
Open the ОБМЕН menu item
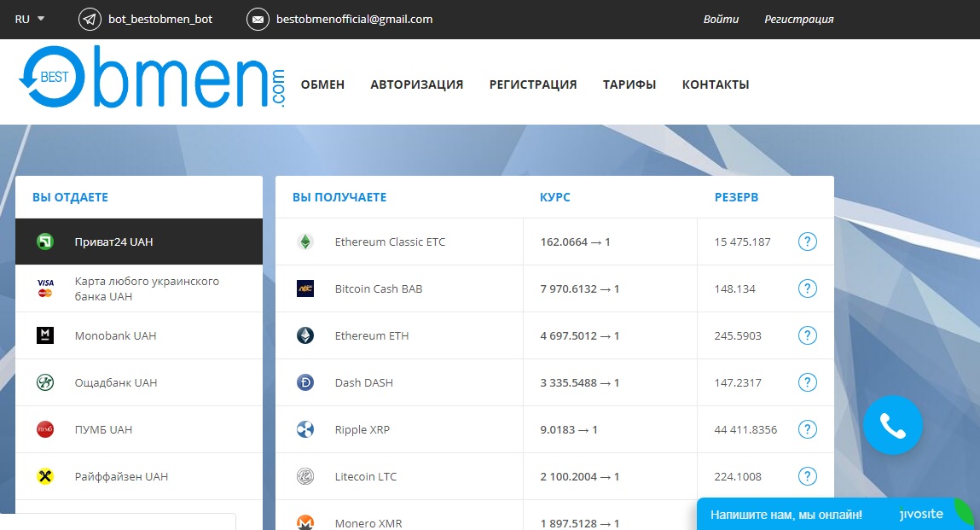click(x=322, y=84)
